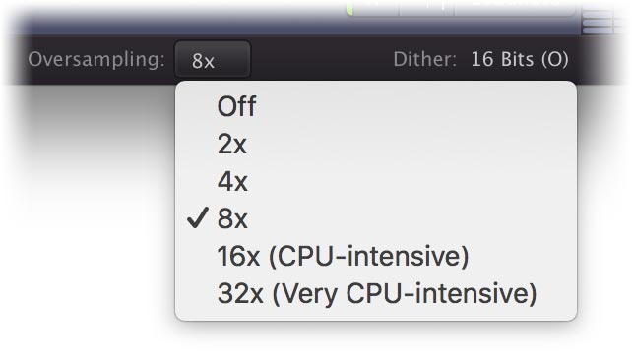Click the wide right segment of top bar control
Screen dimensions: 632x364
pyautogui.click(x=514, y=8)
